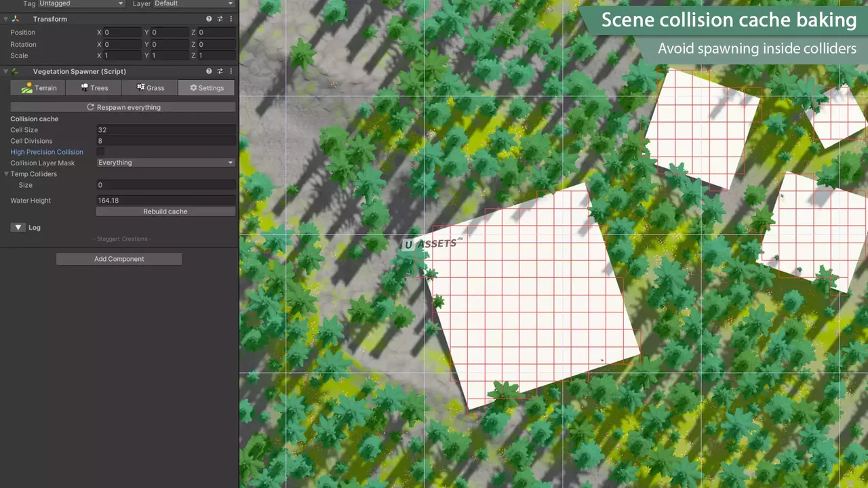Click the Water Height label
Image resolution: width=868 pixels, height=488 pixels.
(31, 201)
